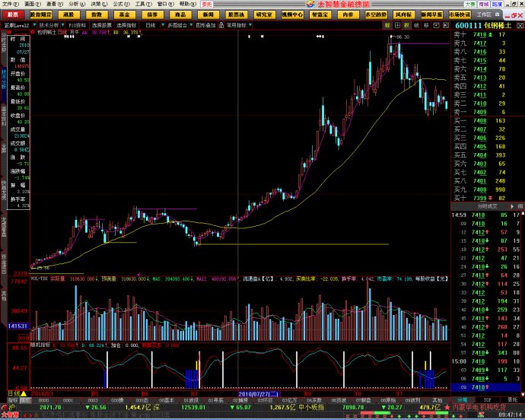The height and width of the screenshot is (420, 525).
Task: Expand the 正派Level2 dropdown arrow
Action: click(33, 25)
